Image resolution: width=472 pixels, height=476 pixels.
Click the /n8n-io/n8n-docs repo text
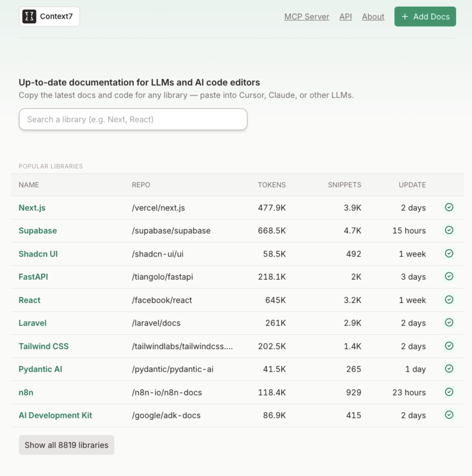click(167, 393)
